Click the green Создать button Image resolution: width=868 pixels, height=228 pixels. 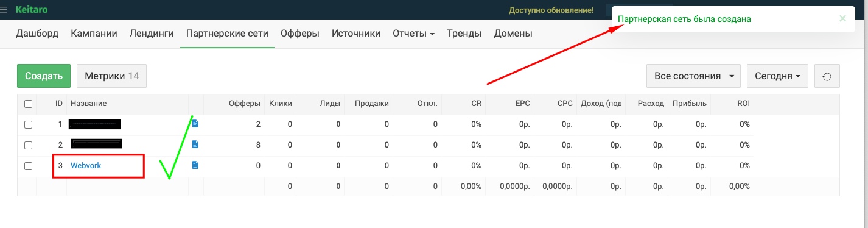click(x=44, y=76)
